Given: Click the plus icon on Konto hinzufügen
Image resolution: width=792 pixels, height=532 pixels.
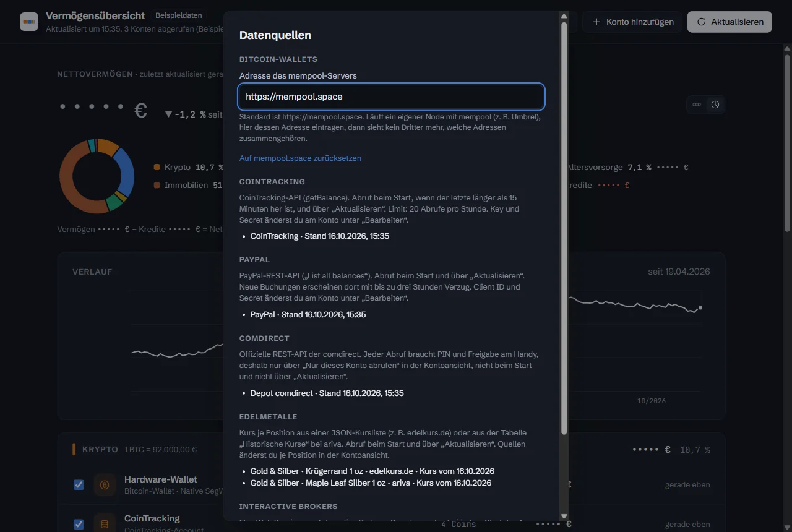Looking at the screenshot, I should coord(596,22).
